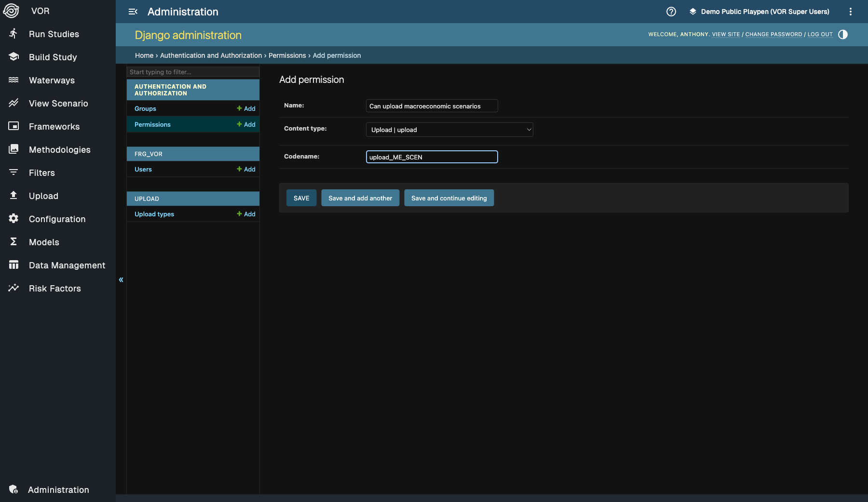The height and width of the screenshot is (502, 868).
Task: Toggle the dark/light theme icon
Action: (x=843, y=34)
